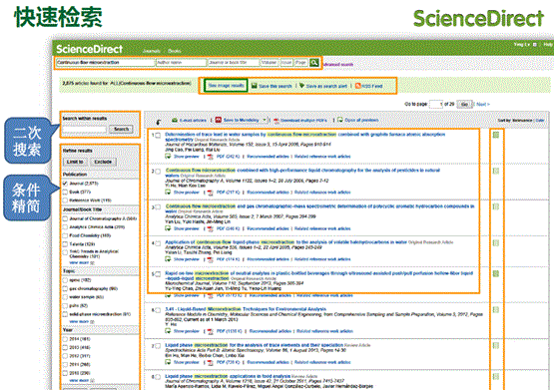The image size is (556, 392).
Task: Open Recommended articles for article 1
Action: pos(268,157)
